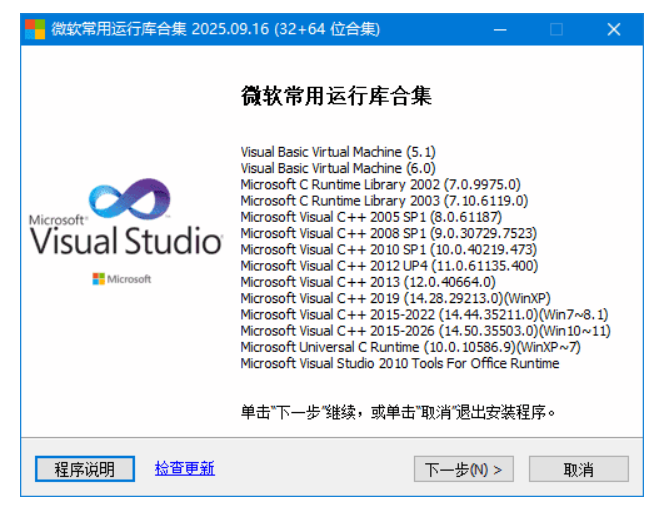Proceed with the 下一步(N) > button
Screen dimensions: 663x510
[463, 469]
